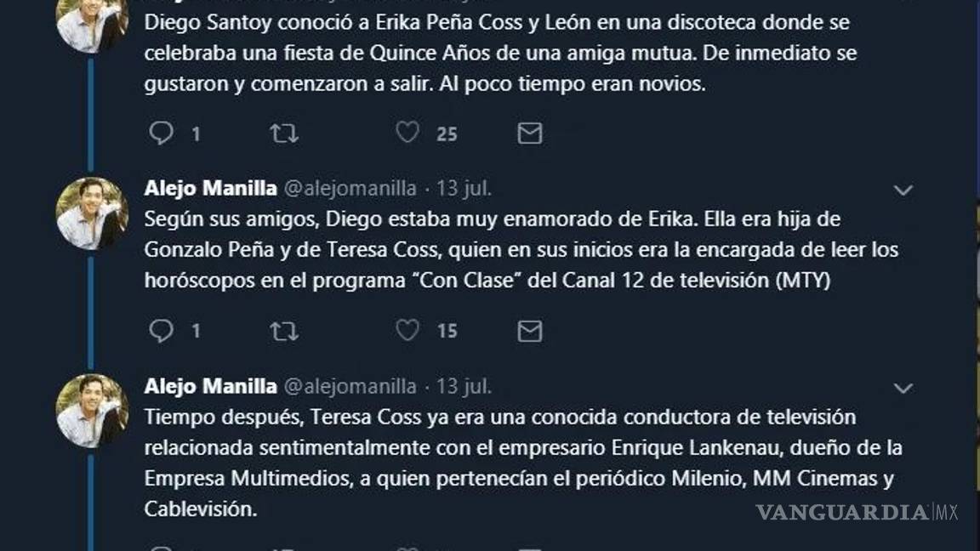
Task: Click the @alejomanilla handle on the second tweet
Action: pos(350,189)
